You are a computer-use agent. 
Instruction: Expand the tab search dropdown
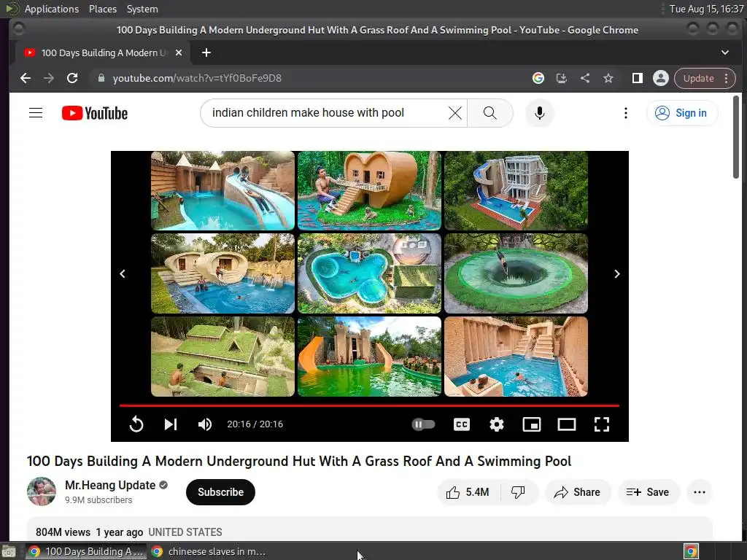coord(724,52)
